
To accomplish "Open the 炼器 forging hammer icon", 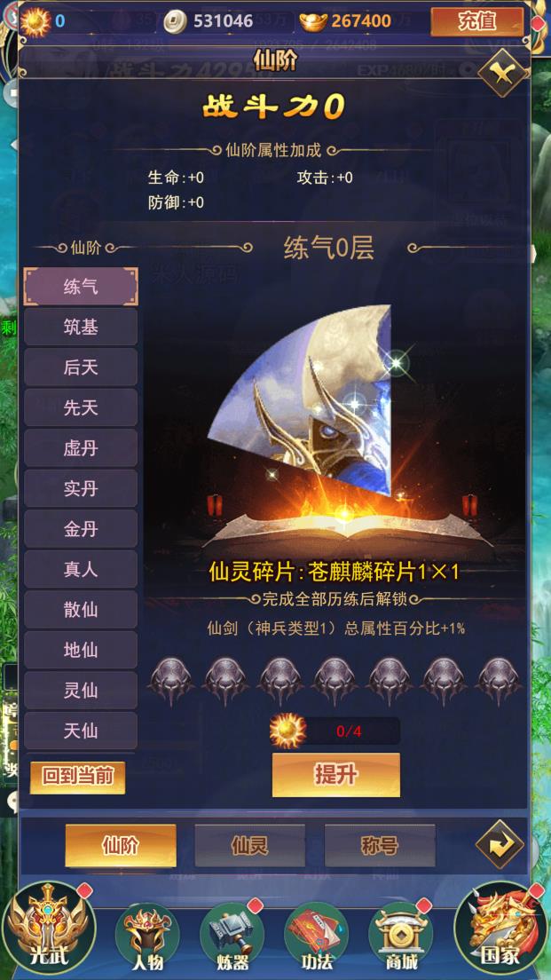I will tap(232, 937).
